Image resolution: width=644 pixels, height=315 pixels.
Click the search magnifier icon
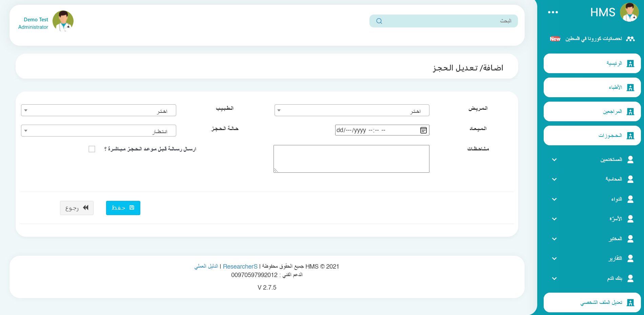tap(379, 21)
